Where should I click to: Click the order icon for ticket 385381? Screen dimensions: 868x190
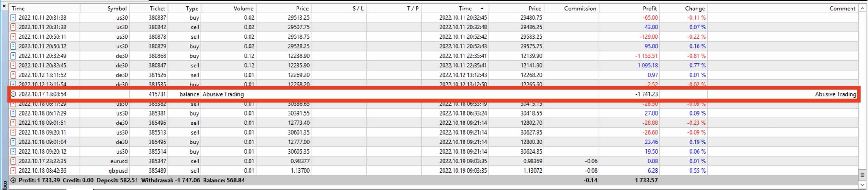(13, 113)
